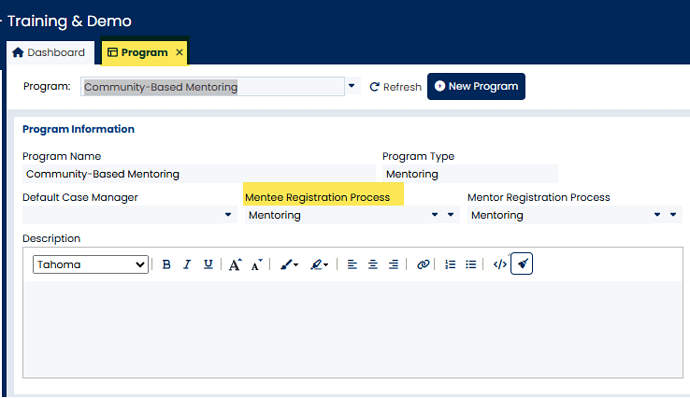Decrease font size with smaller A icon
Viewport: 690px width, 399px height.
click(x=257, y=264)
